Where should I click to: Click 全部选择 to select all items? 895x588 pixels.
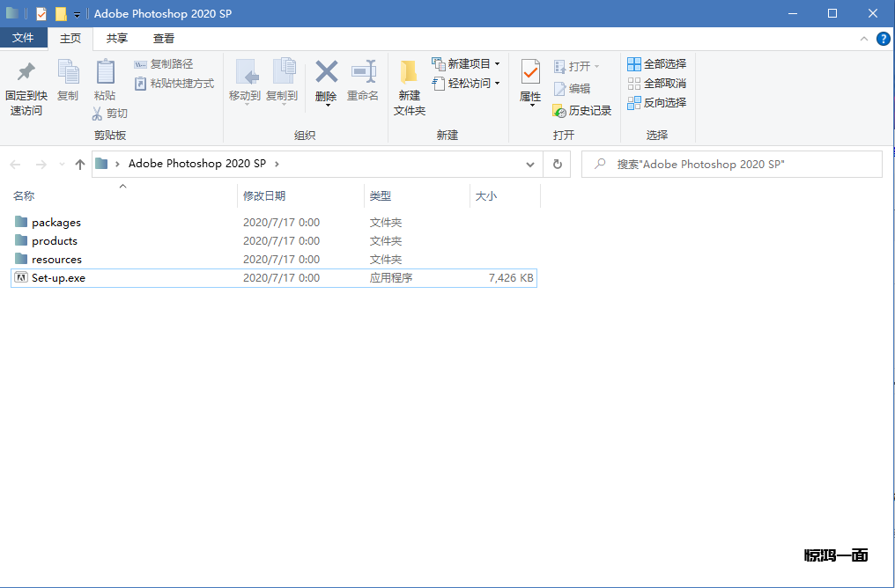point(656,64)
